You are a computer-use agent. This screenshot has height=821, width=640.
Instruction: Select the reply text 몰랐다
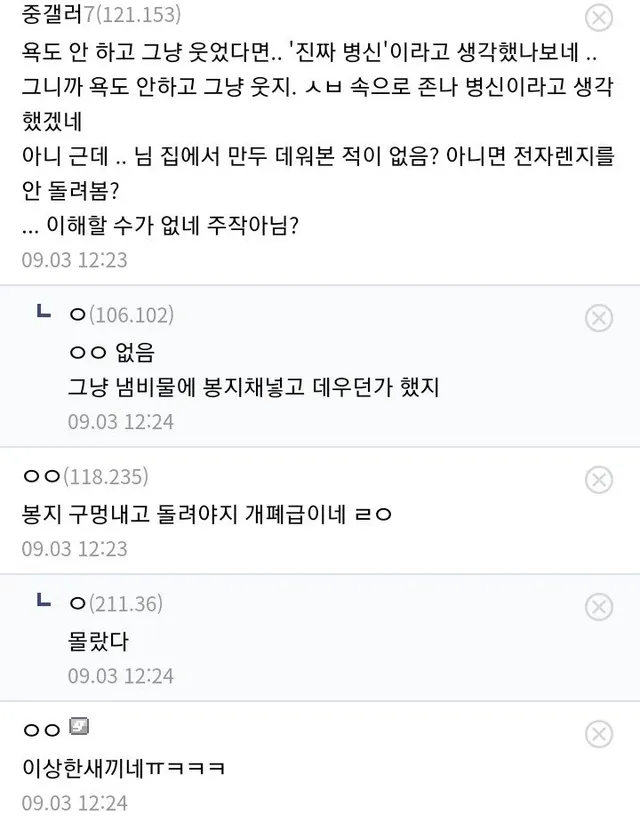[98, 639]
